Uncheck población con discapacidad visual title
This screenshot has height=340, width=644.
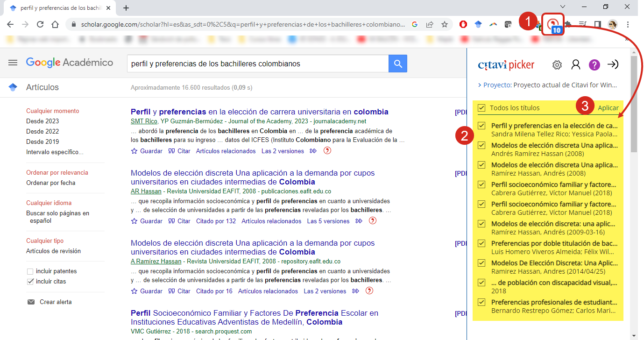pyautogui.click(x=481, y=283)
